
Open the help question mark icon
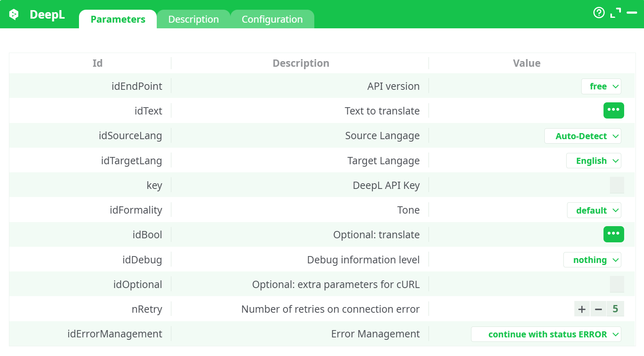599,13
